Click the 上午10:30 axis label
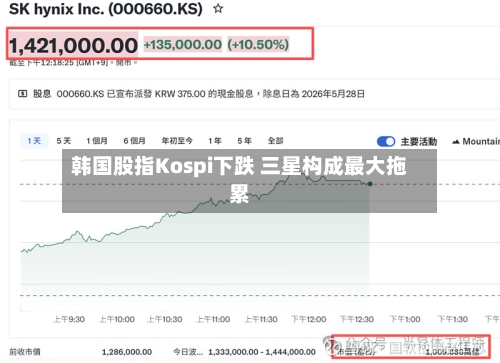 [x=165, y=319]
